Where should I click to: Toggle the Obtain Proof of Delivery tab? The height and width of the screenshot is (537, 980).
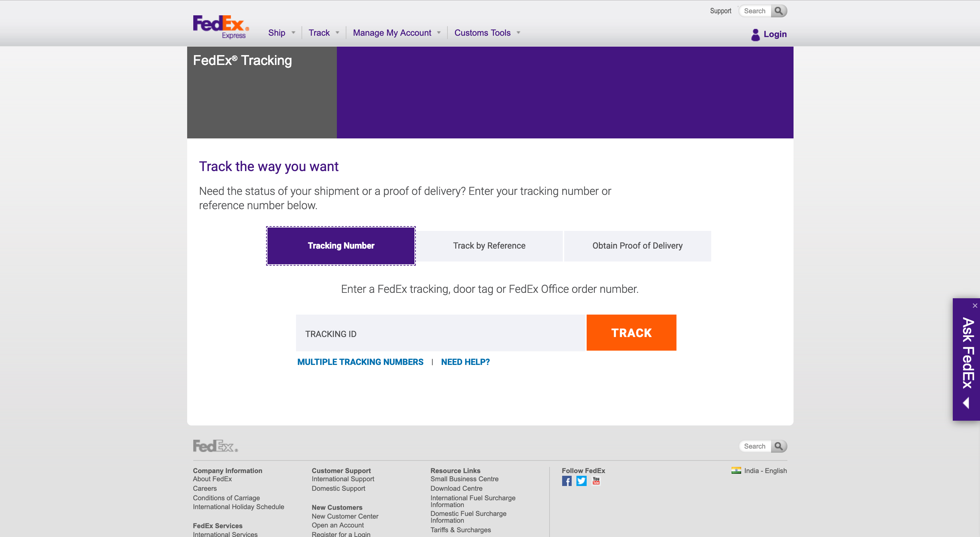click(x=637, y=245)
